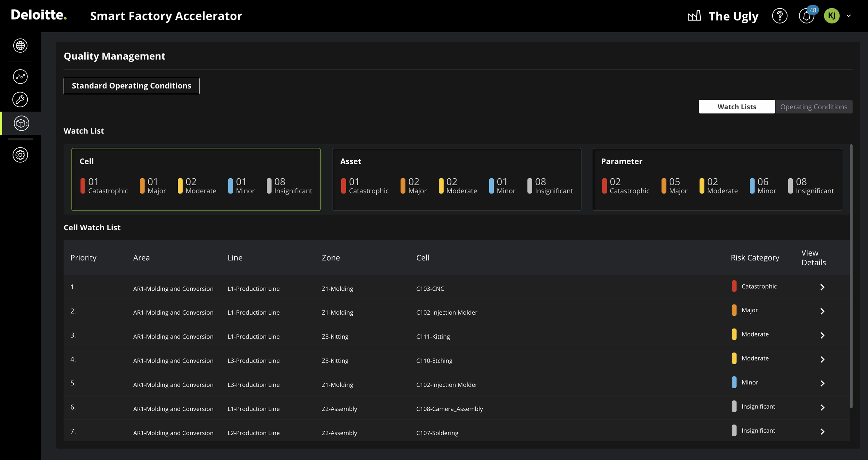Expand details for C108-Camera_Assembly row
This screenshot has width=868, height=460.
click(x=822, y=408)
